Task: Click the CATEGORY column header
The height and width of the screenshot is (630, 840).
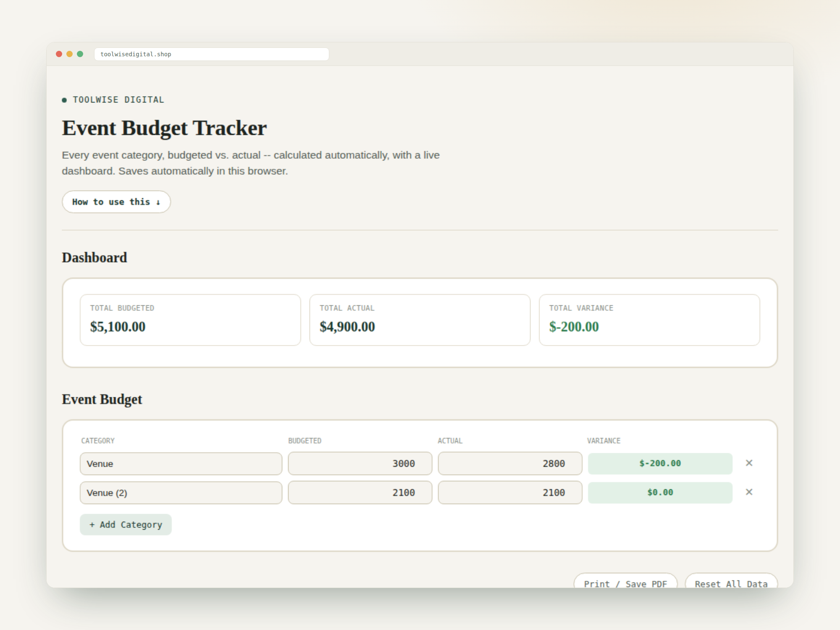Action: click(x=98, y=441)
